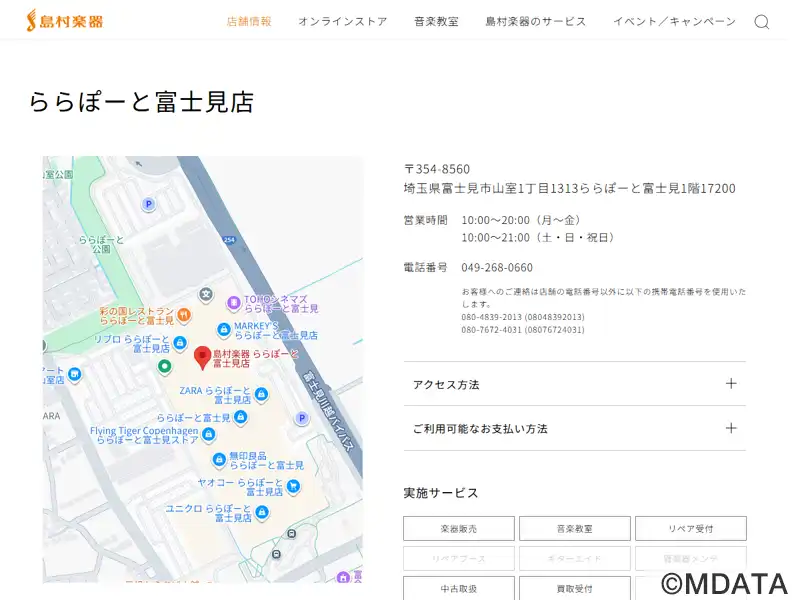The image size is (800, 600).
Task: Click the リブロ shop marker icon
Action: pos(180,342)
